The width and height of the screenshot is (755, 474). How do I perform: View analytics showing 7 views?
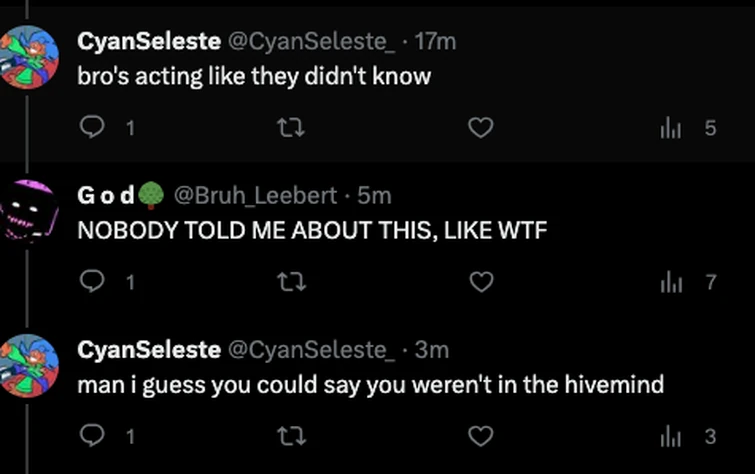(x=676, y=283)
